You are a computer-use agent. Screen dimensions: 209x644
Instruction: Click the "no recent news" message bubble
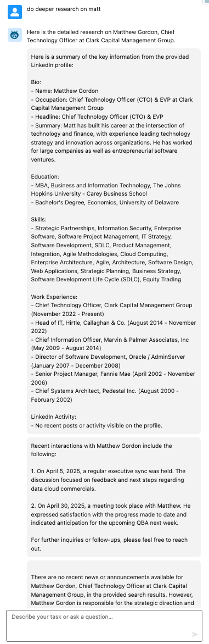[x=114, y=584]
